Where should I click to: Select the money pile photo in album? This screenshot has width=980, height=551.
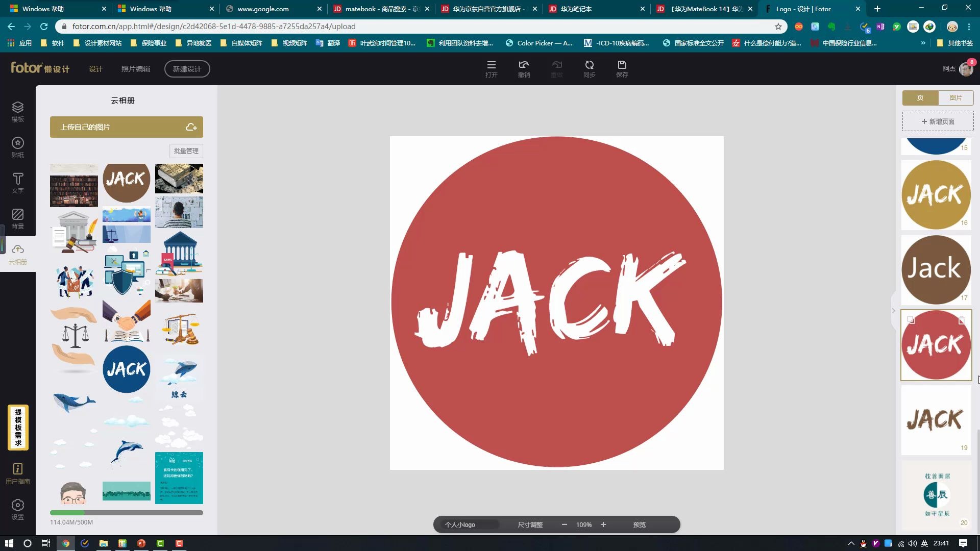pos(179,178)
